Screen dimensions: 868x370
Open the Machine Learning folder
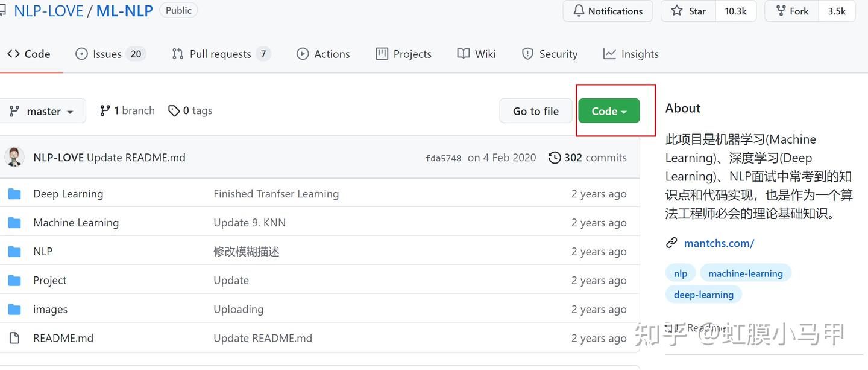pyautogui.click(x=76, y=223)
